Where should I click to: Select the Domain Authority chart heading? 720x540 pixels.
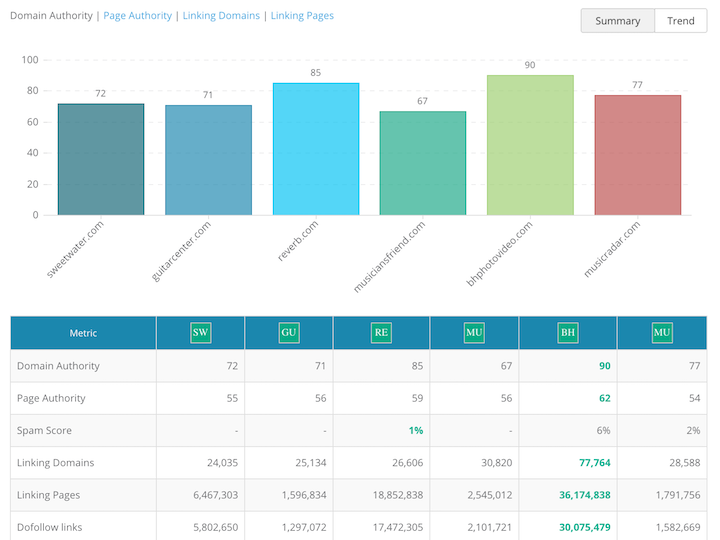(x=50, y=16)
